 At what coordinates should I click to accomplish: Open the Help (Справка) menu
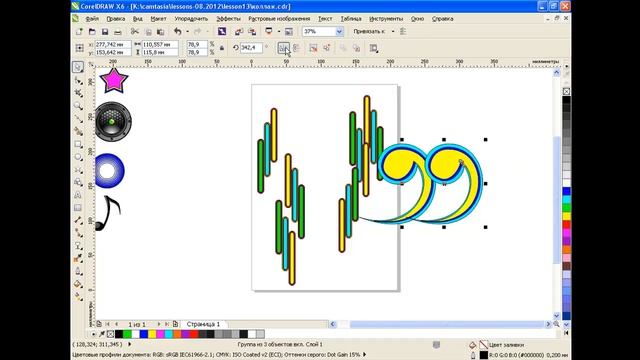pos(442,19)
